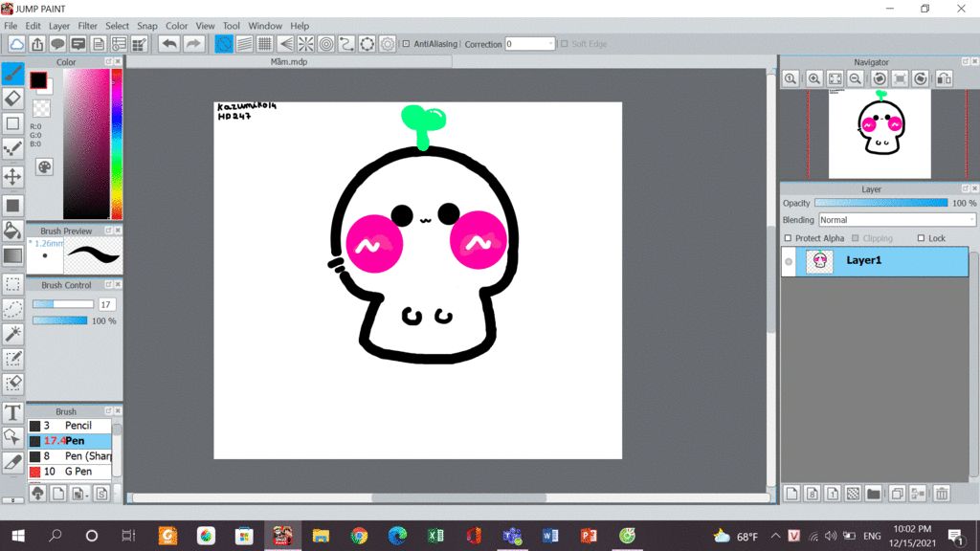The width and height of the screenshot is (980, 551).
Task: Open the Blending mode dropdown
Action: coord(897,220)
